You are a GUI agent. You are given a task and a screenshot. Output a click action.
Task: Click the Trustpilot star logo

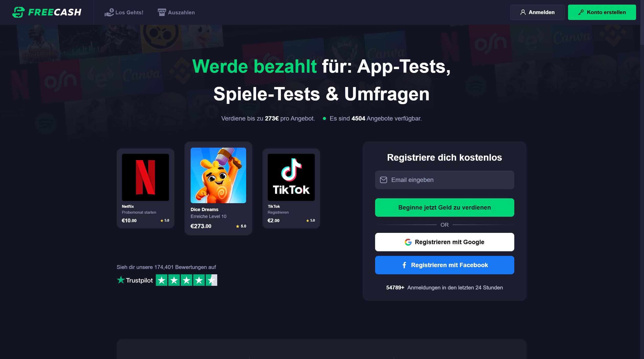(x=121, y=280)
